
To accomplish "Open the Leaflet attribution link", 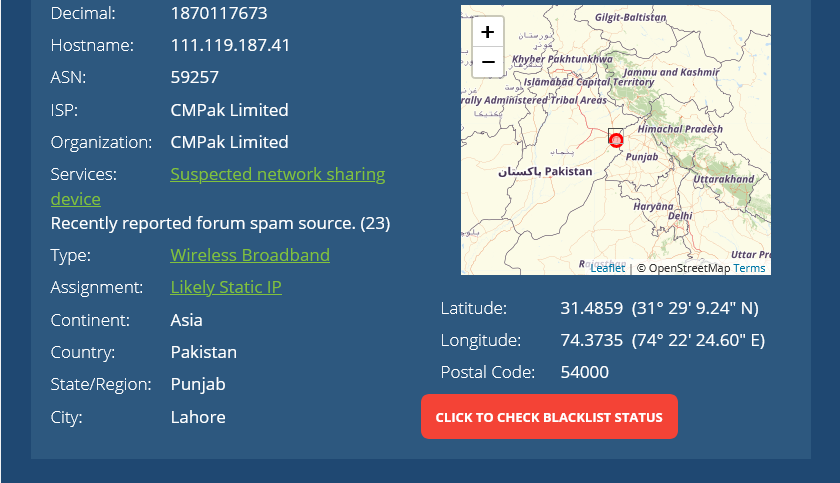I will point(608,268).
